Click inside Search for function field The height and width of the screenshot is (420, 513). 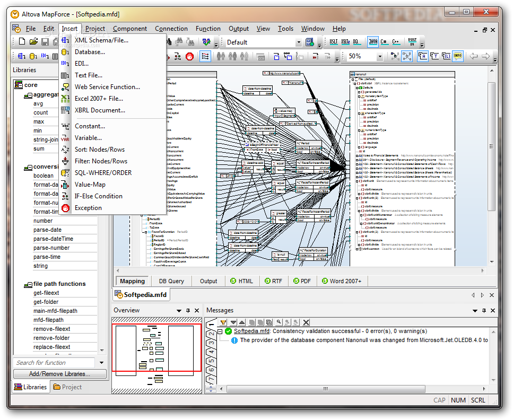pyautogui.click(x=54, y=363)
